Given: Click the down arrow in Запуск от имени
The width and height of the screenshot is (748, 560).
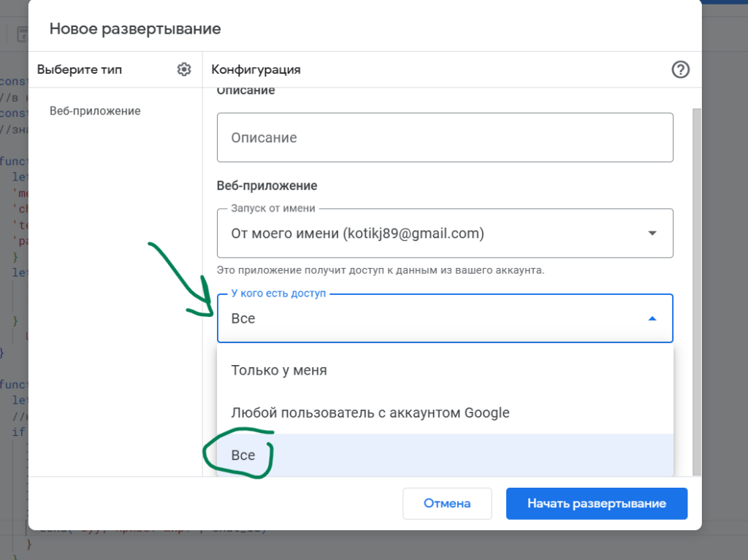Looking at the screenshot, I should pos(652,233).
